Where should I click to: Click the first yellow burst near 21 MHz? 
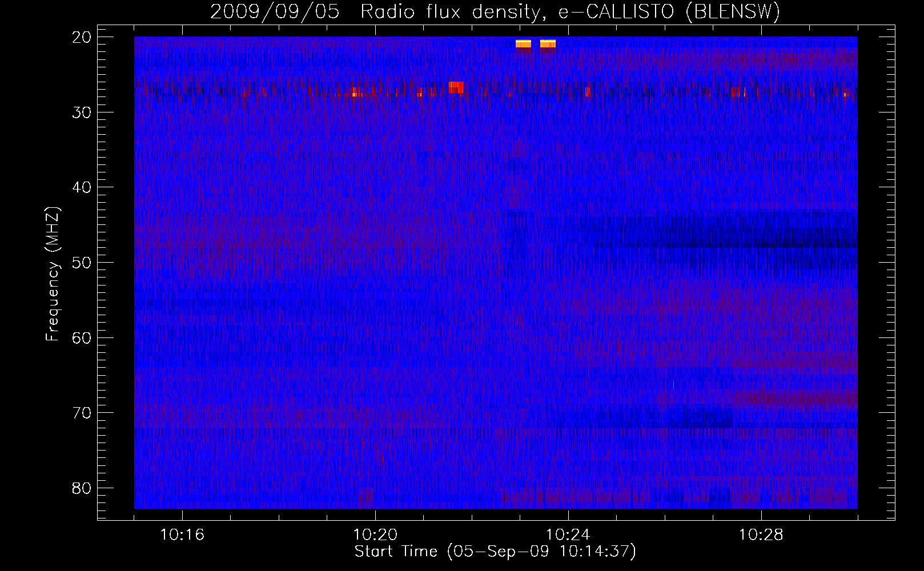pos(523,44)
